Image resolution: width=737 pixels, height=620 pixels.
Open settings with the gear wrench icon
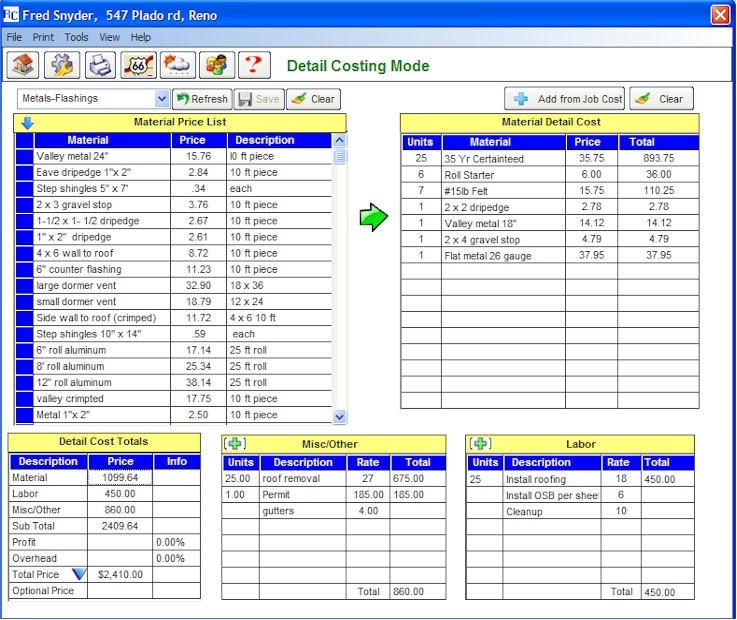(x=63, y=66)
